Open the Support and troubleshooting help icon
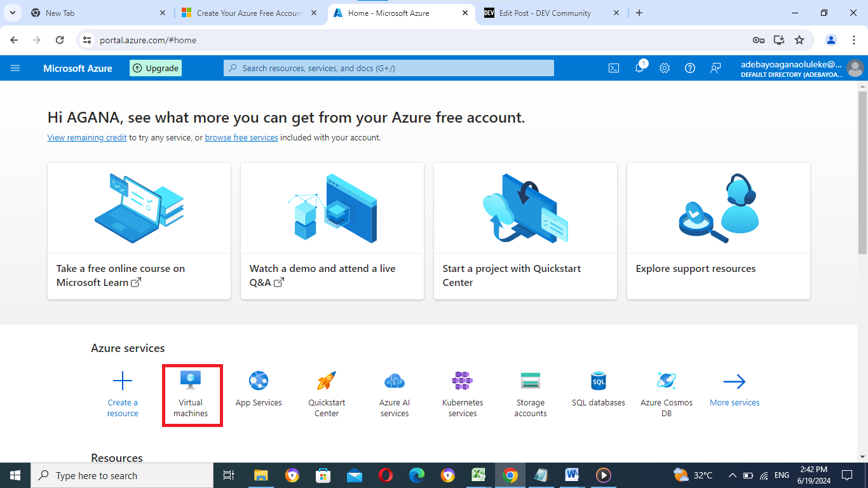Screen dimensions: 868x488 (690, 68)
